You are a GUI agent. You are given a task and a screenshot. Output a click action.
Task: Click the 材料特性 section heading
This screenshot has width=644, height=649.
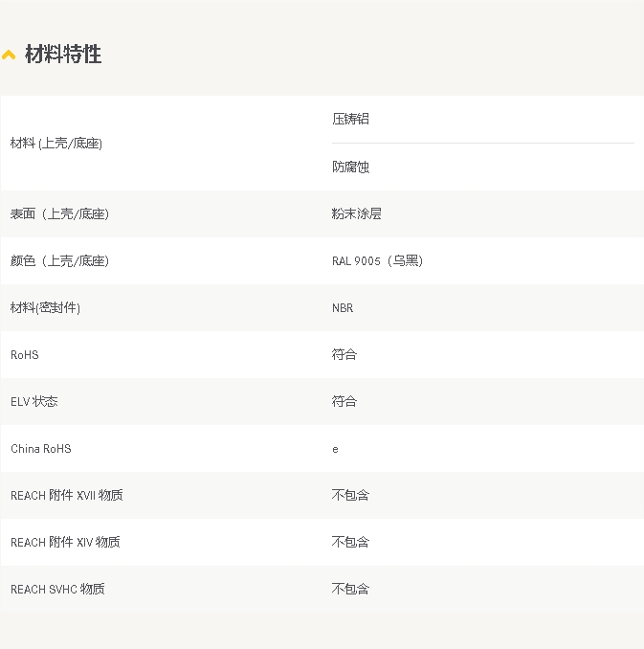[63, 55]
